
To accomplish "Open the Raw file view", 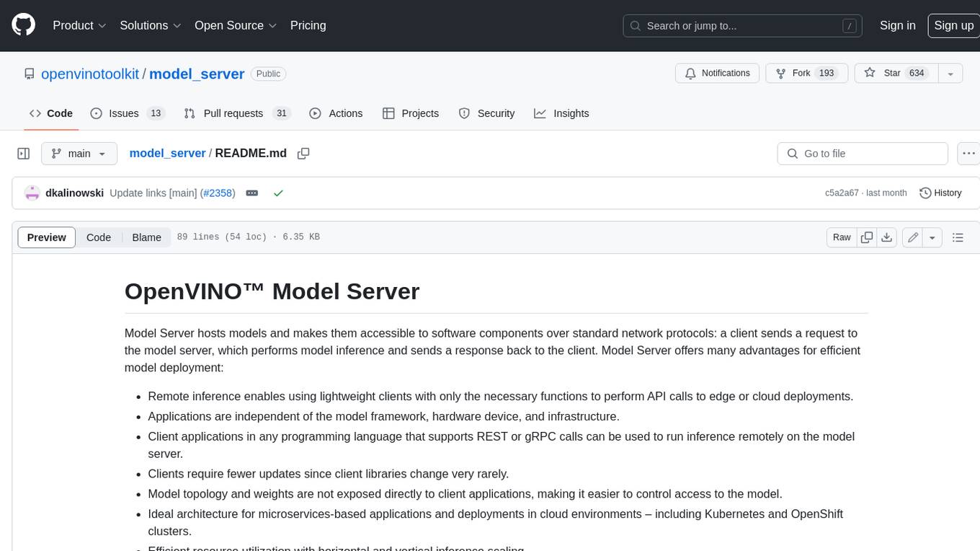I will point(842,237).
